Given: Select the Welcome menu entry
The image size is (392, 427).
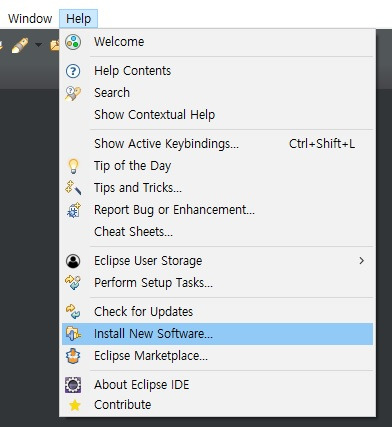Looking at the screenshot, I should pos(217,42).
